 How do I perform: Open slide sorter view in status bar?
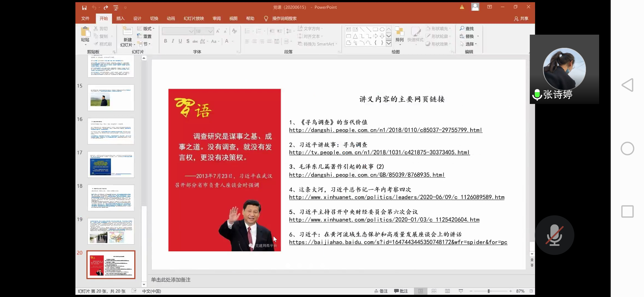434,291
